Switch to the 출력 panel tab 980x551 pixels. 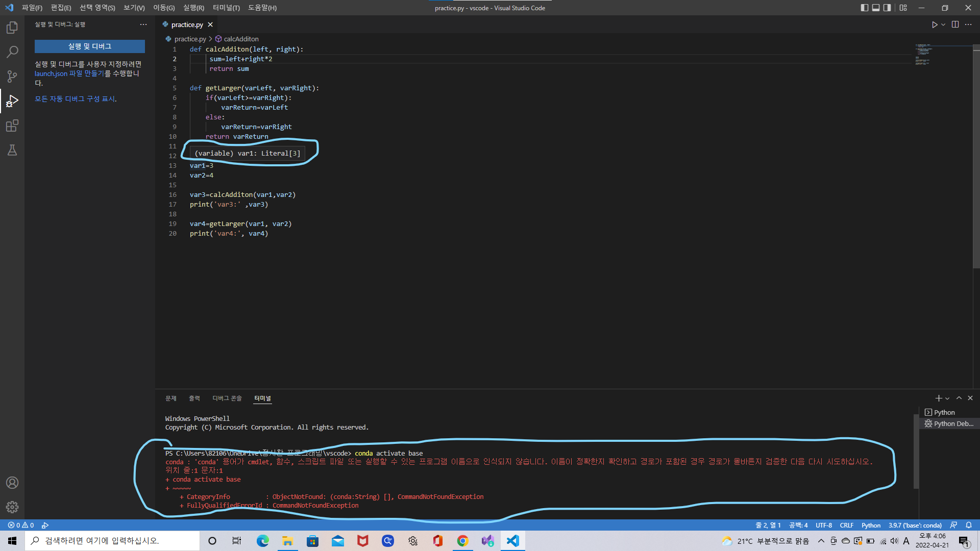[x=194, y=398]
